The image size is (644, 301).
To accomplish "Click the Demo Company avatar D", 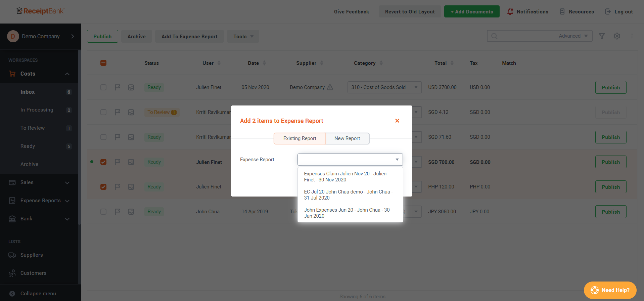I will click(x=13, y=36).
